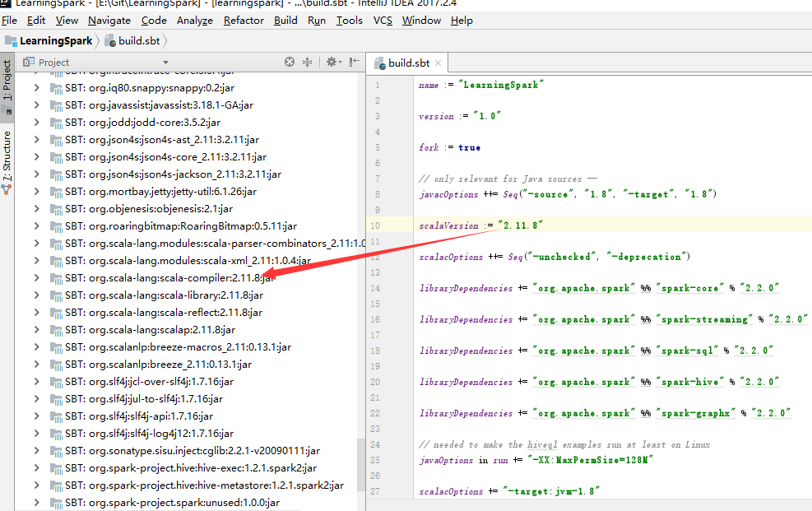Close the build.sbt editor tab

[438, 63]
